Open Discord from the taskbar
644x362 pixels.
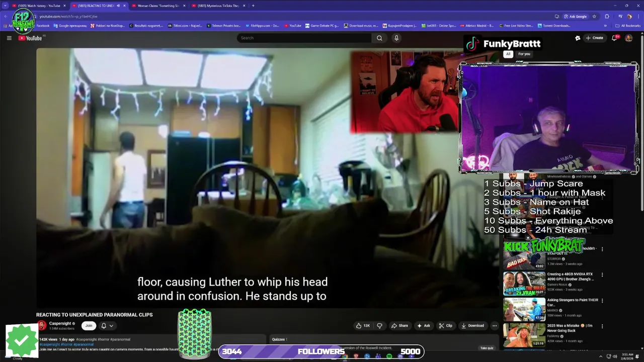coord(400,356)
